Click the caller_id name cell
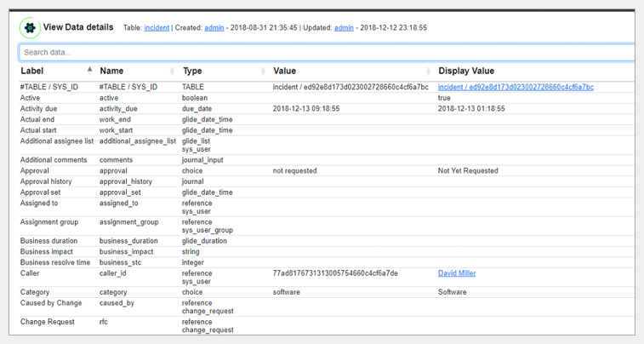Viewport: 644px width, 344px height. click(112, 273)
